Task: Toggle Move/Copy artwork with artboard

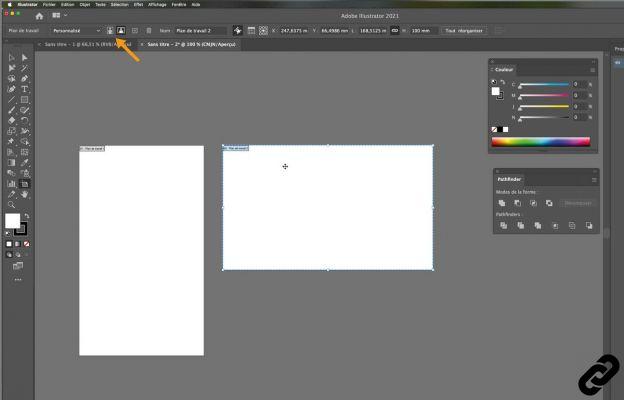Action: pyautogui.click(x=238, y=31)
